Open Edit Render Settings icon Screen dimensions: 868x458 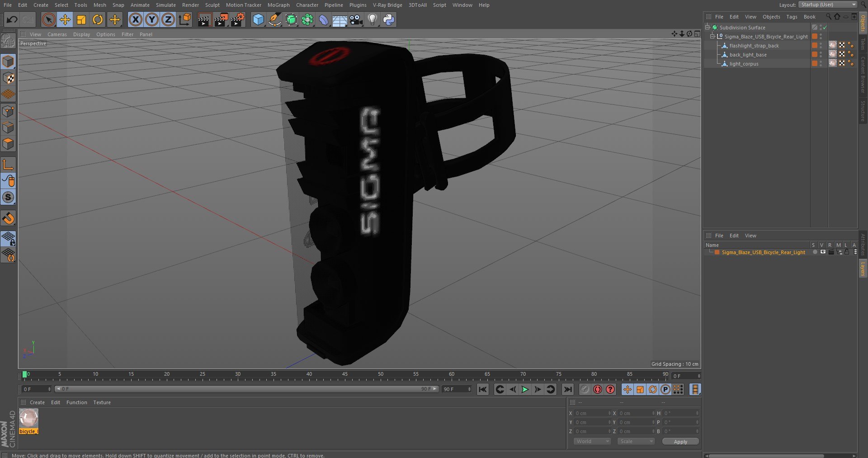click(238, 19)
